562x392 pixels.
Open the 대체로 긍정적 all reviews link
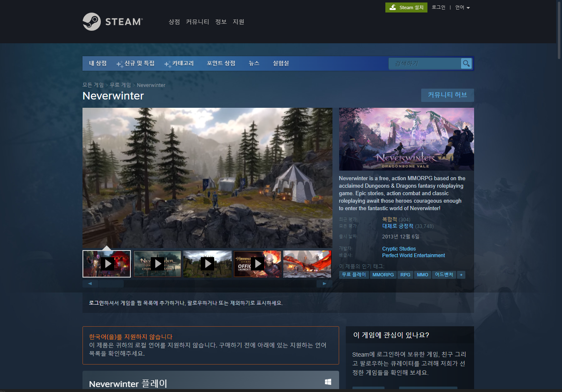[398, 226]
